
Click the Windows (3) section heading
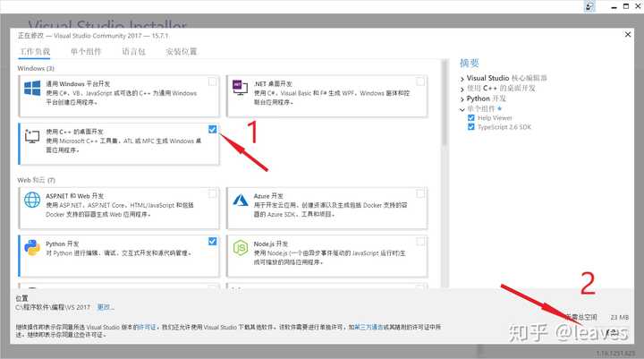[x=36, y=68]
